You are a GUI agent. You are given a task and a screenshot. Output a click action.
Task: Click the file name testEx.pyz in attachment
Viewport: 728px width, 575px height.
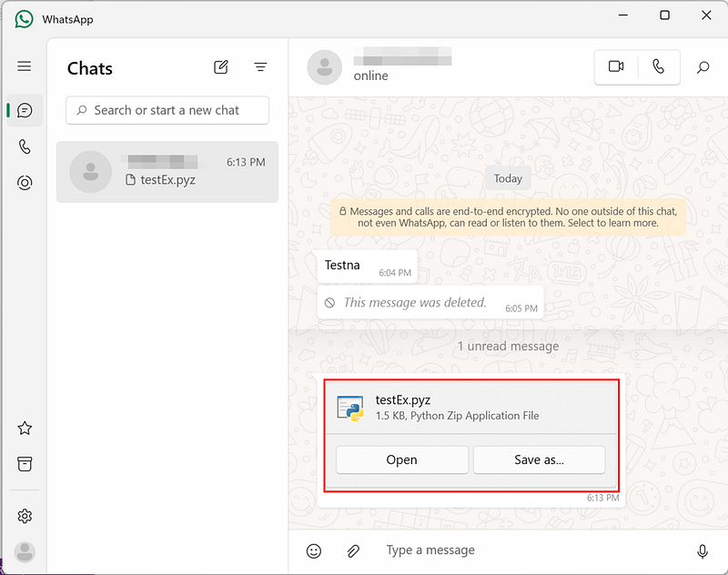pos(402,400)
